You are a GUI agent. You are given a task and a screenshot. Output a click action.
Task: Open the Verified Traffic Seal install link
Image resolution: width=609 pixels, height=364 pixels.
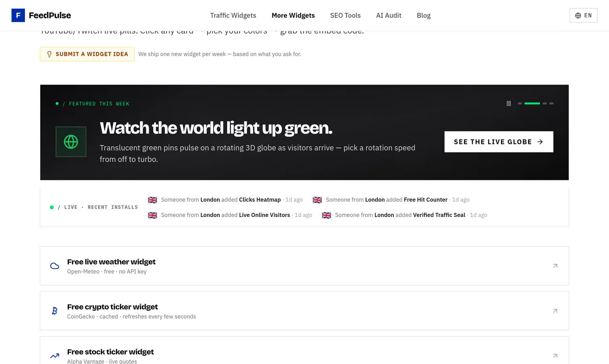(439, 215)
